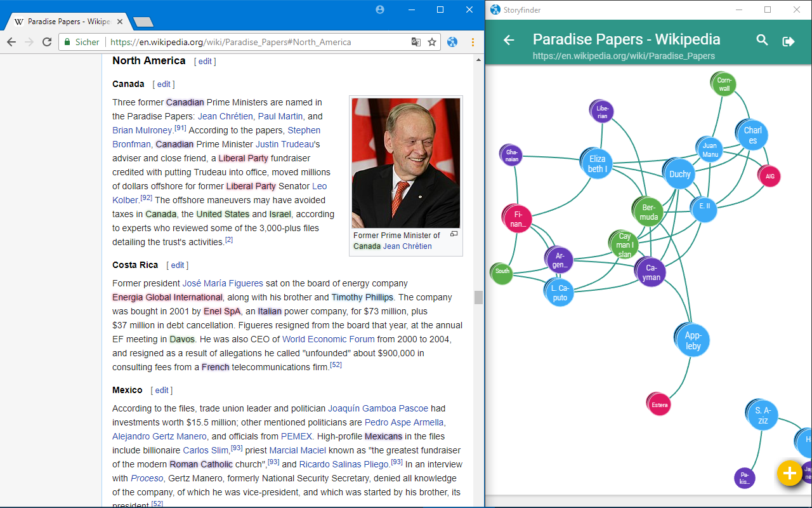Reload the Wikipedia page in Chrome
This screenshot has height=508, width=812.
(47, 42)
